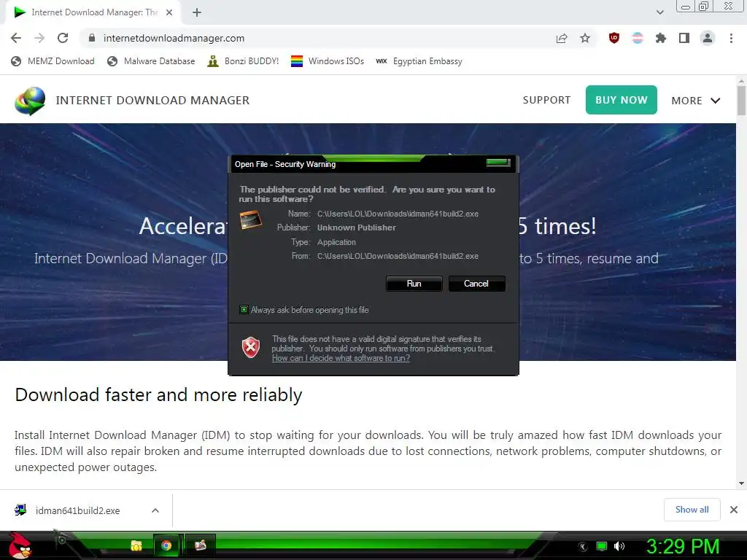Open the Chrome three-dot menu
This screenshot has width=747, height=560.
pyautogui.click(x=731, y=38)
